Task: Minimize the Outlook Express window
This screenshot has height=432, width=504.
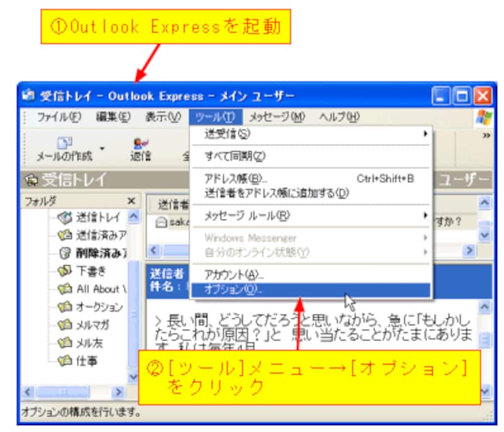Action: click(x=440, y=95)
